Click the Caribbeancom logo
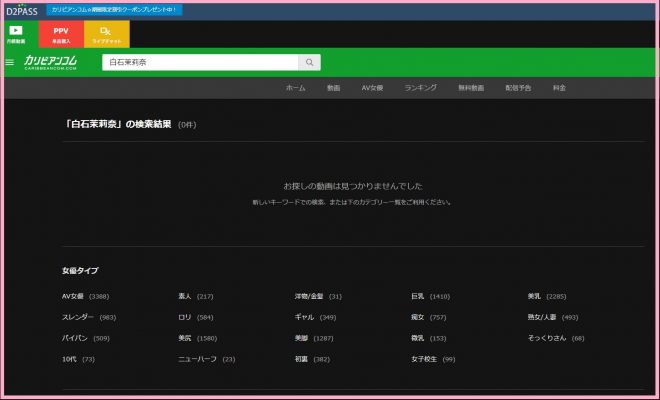Image resolution: width=660 pixels, height=400 pixels. pyautogui.click(x=51, y=62)
